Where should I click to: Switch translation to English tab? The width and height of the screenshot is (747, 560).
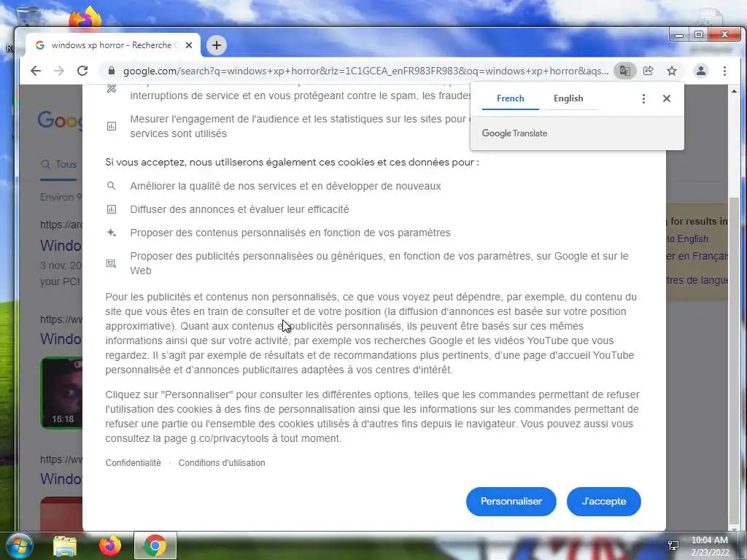point(568,98)
